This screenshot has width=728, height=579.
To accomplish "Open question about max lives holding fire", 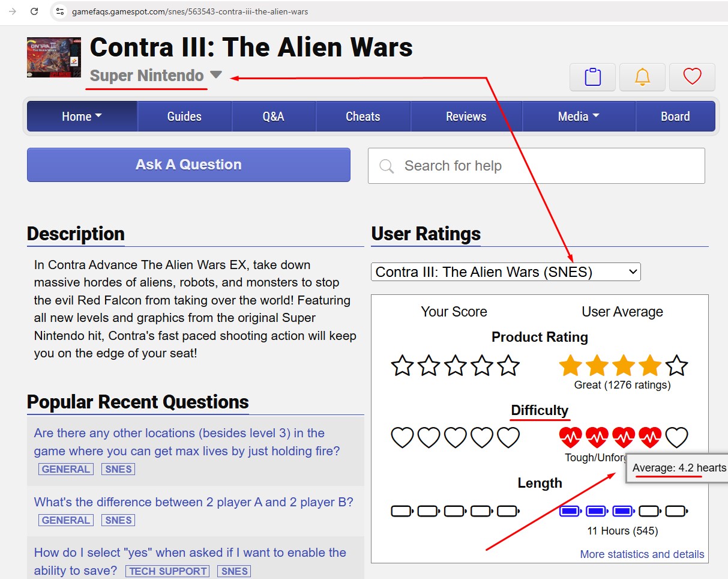I will 187,442.
